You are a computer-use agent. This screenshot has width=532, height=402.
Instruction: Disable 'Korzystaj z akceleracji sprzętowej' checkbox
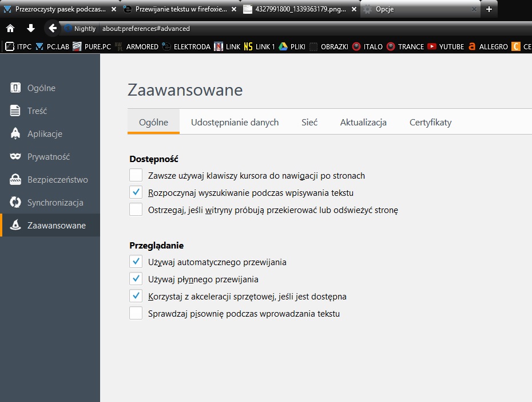tap(136, 296)
